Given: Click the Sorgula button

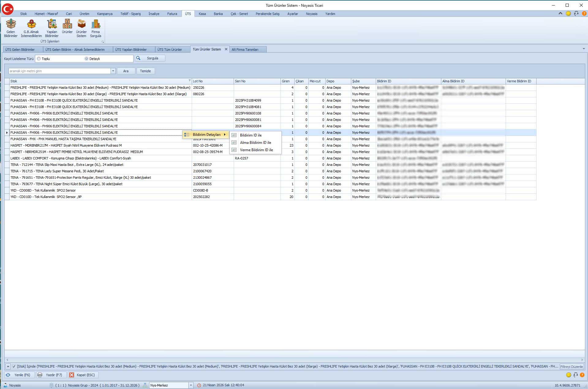Looking at the screenshot, I should pos(150,58).
